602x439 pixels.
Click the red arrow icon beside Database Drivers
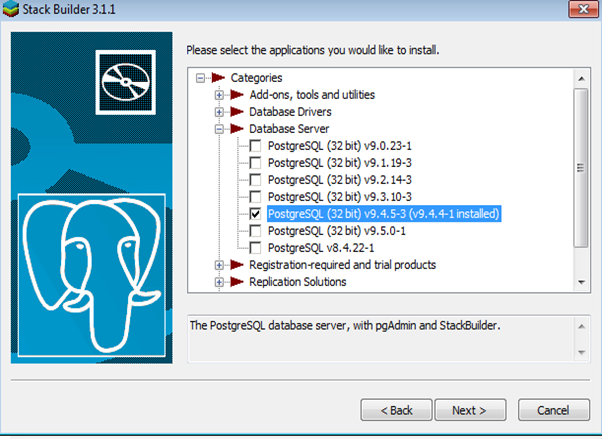[x=237, y=112]
